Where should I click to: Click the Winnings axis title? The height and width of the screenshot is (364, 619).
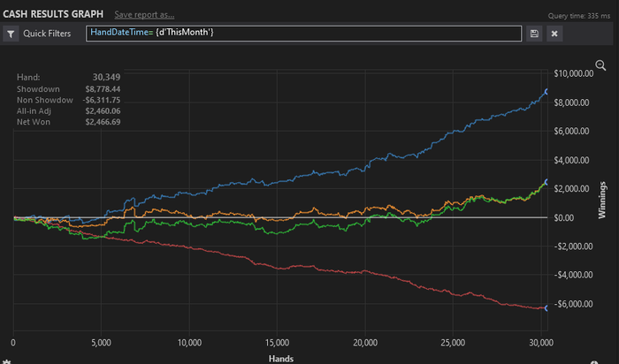pos(601,200)
